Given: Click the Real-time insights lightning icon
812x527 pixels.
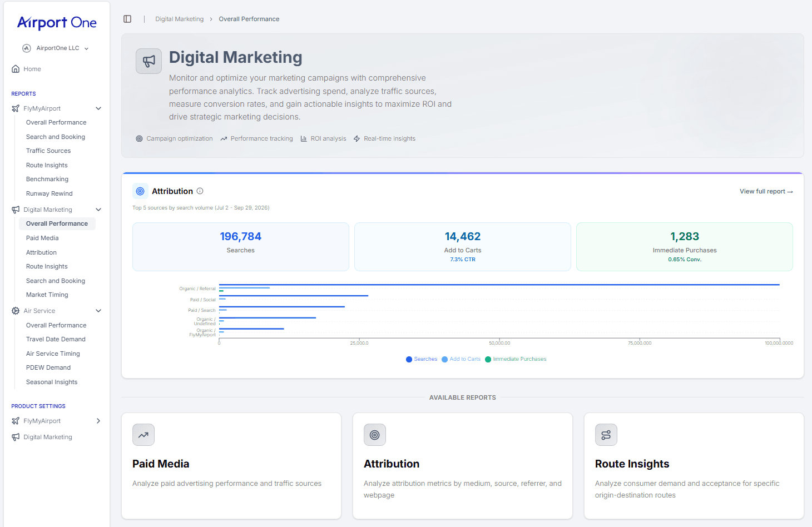Looking at the screenshot, I should click(357, 138).
